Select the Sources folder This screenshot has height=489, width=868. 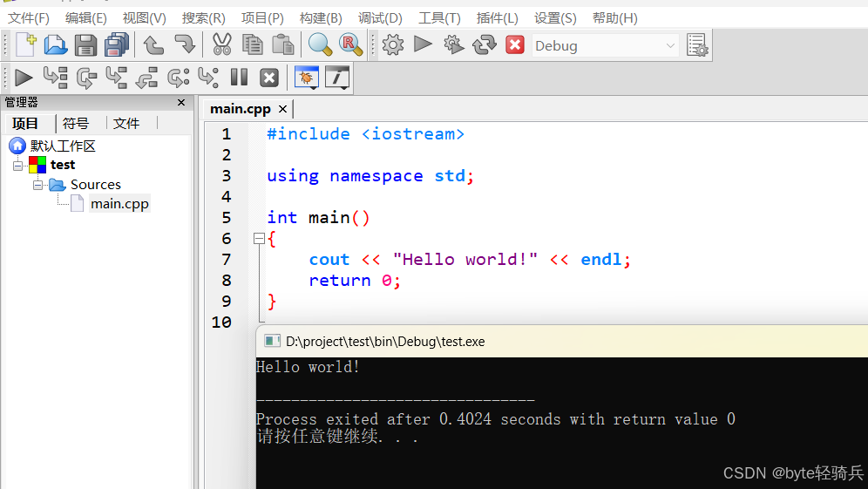click(x=95, y=185)
